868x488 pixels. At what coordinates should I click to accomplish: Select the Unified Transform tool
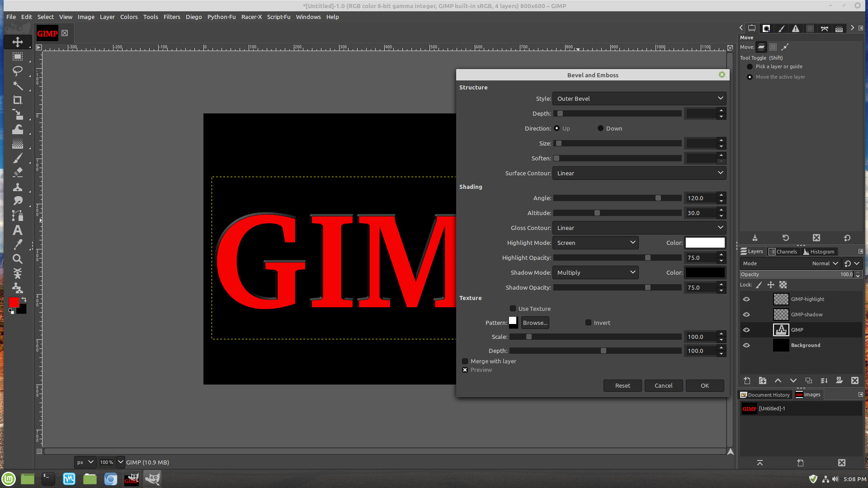coord(18,114)
